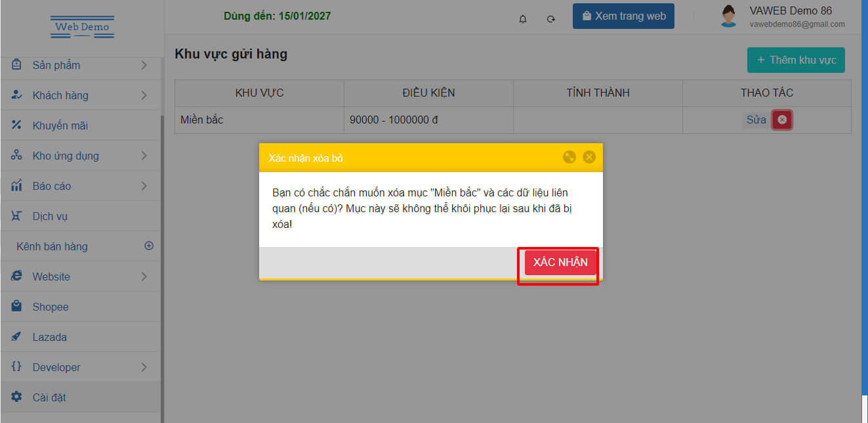Confirm deletion with XÁC NHẬN button
This screenshot has width=868, height=423.
(x=560, y=262)
